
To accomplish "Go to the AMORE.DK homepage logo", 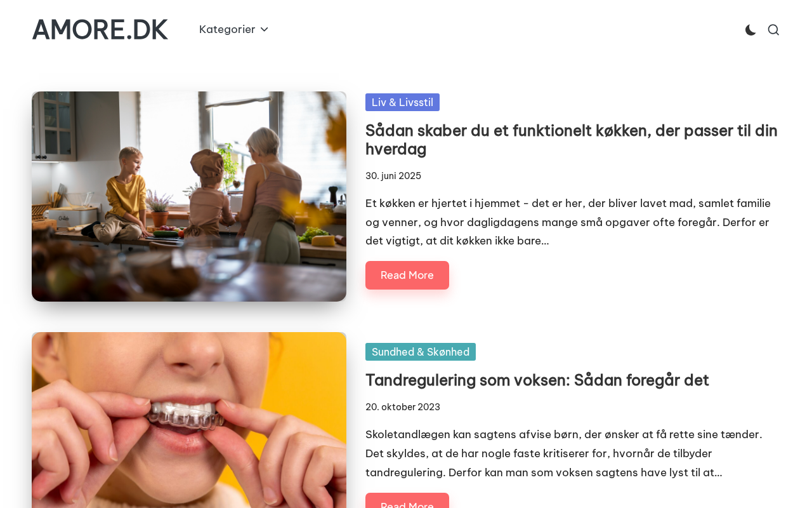I will (100, 30).
